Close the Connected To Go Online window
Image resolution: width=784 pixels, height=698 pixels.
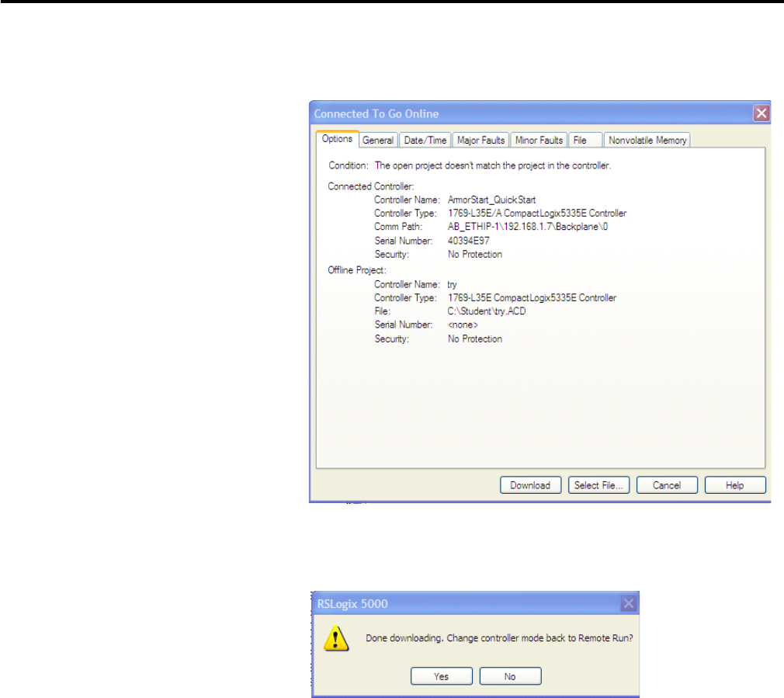(x=761, y=113)
